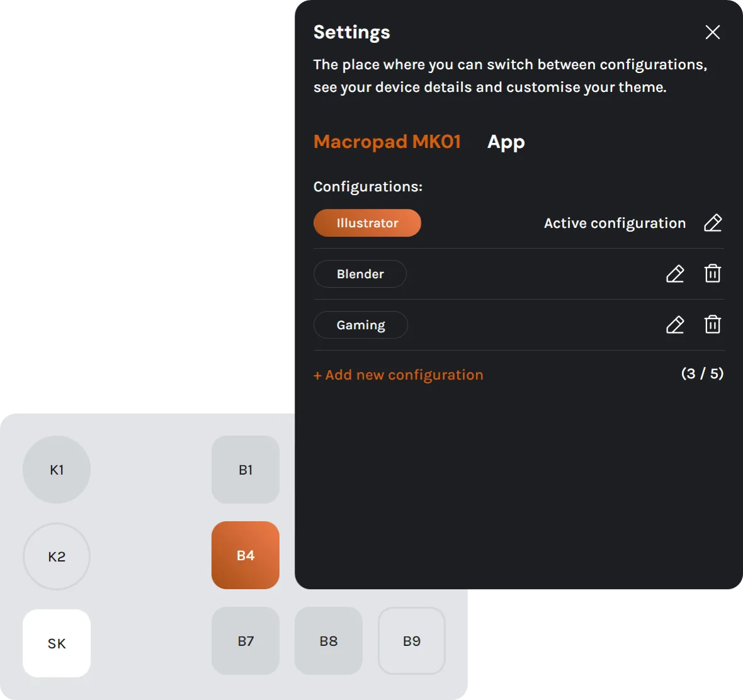Activate the Blender configuration

(360, 274)
